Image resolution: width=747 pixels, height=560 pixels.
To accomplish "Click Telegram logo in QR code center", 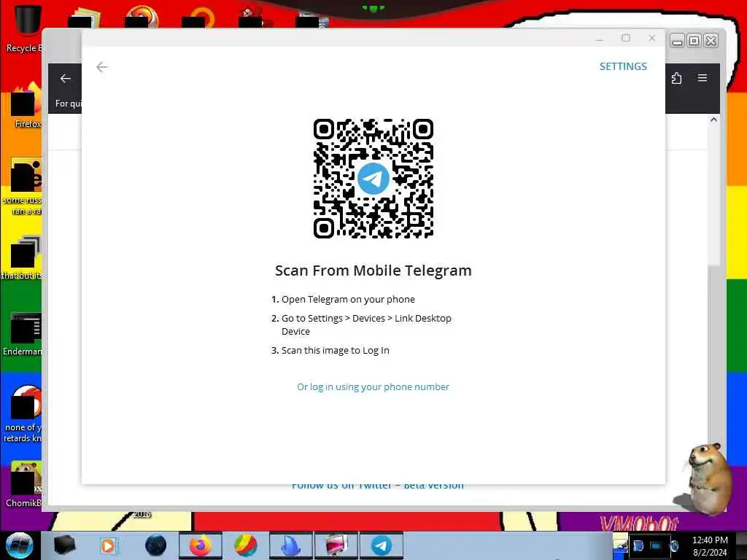I will coord(373,179).
